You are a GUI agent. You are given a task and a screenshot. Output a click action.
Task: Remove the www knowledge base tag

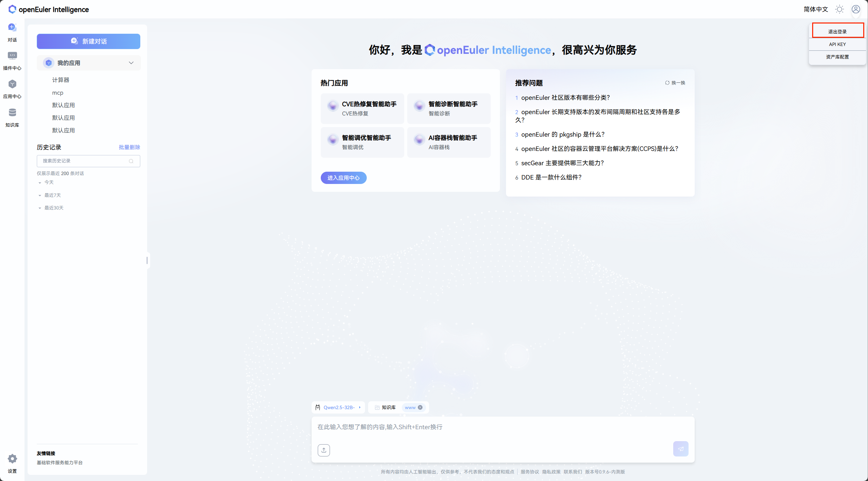(x=420, y=407)
